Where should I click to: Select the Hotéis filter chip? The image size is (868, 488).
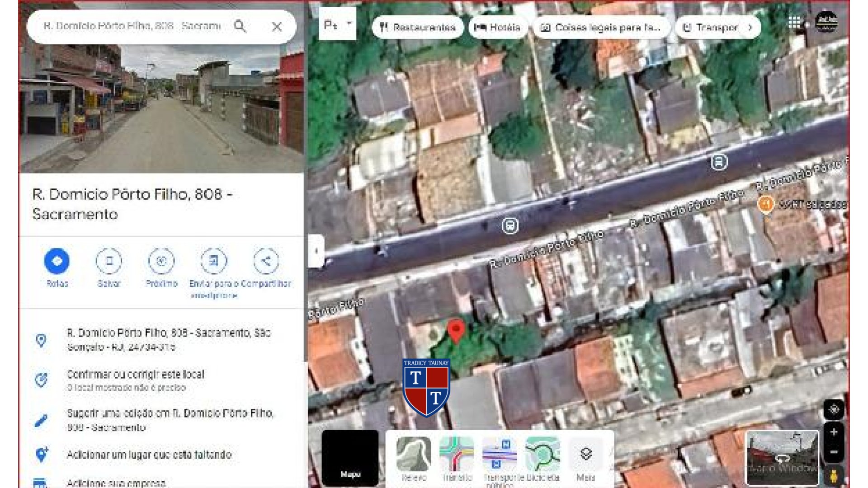point(498,27)
